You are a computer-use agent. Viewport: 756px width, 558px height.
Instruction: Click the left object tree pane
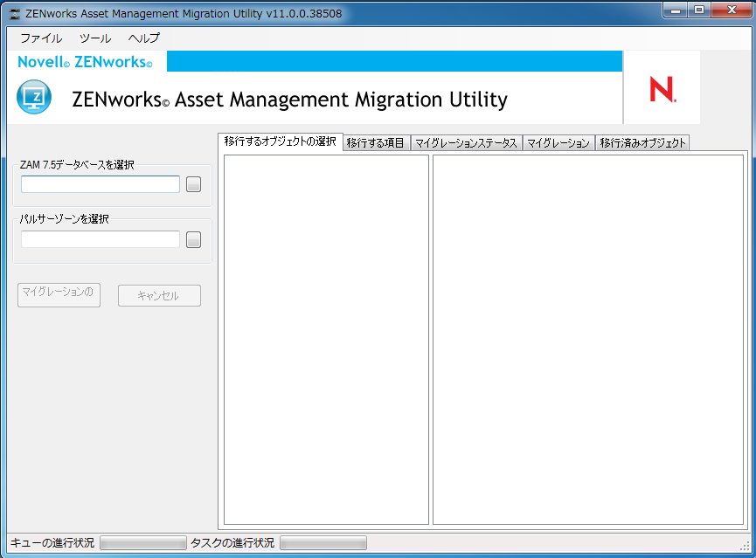tap(326, 339)
